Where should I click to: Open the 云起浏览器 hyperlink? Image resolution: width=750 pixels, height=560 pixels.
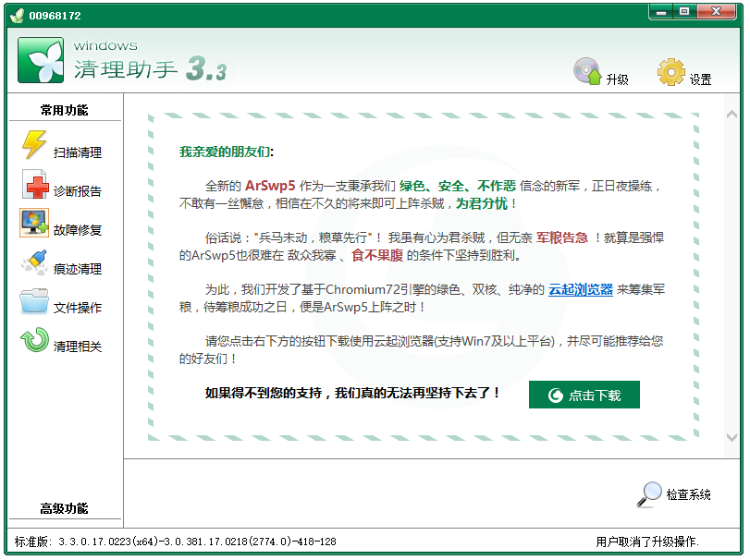click(x=580, y=289)
